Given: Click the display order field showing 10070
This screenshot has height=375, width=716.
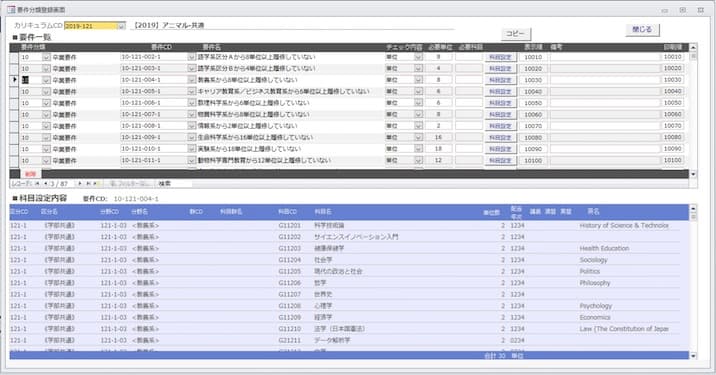Looking at the screenshot, I should [533, 126].
